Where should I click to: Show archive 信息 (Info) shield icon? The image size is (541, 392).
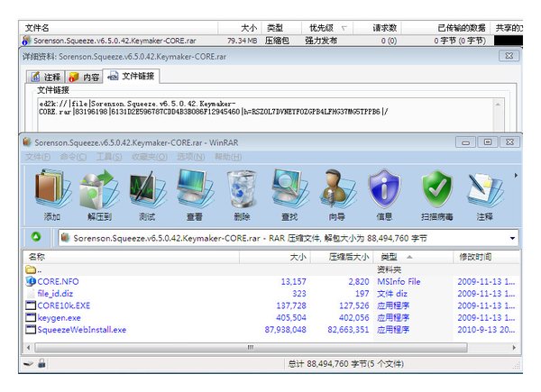click(384, 189)
